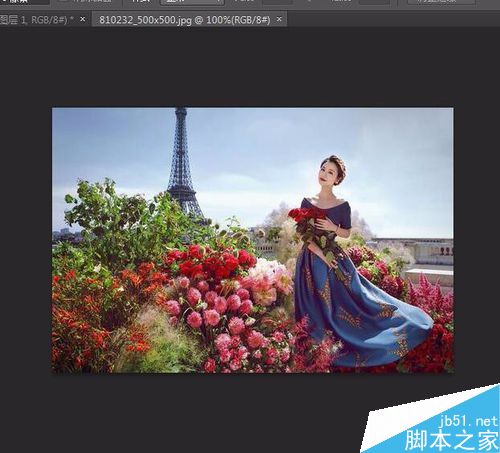Close the 图层 1 document tab
The width and height of the screenshot is (500, 453).
pos(83,19)
